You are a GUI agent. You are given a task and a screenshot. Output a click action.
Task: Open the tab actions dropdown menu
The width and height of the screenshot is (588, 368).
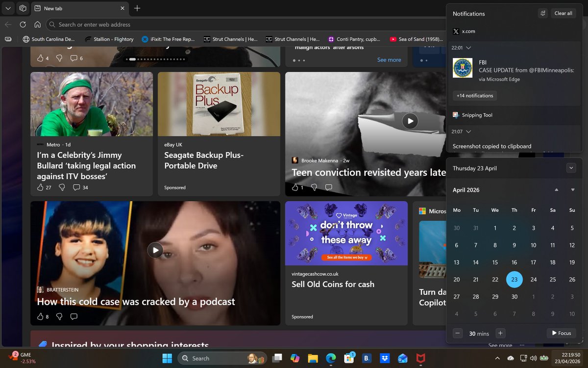point(8,8)
